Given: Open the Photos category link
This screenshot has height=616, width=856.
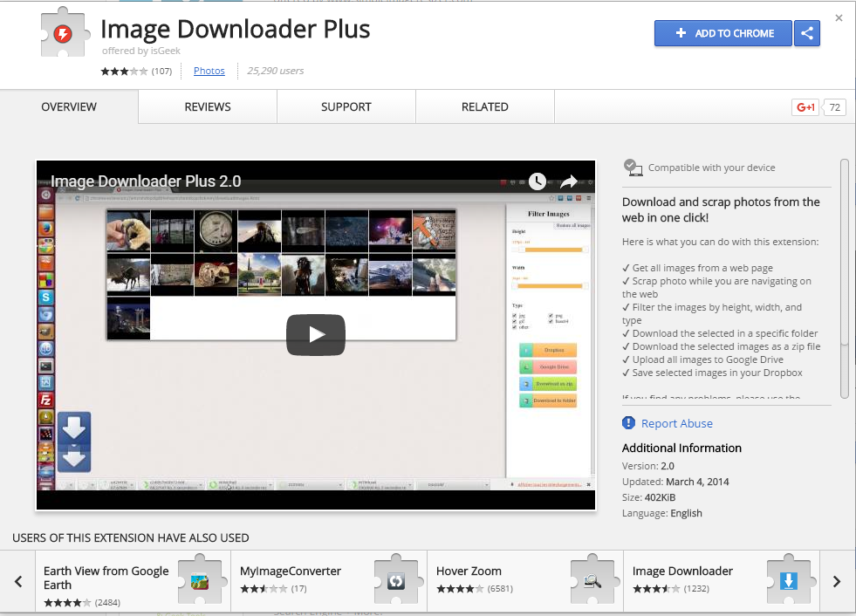Looking at the screenshot, I should pos(209,71).
